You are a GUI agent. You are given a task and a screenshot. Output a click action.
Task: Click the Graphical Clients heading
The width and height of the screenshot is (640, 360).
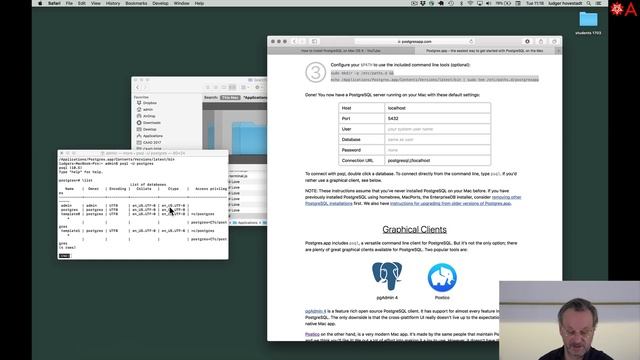(x=414, y=229)
